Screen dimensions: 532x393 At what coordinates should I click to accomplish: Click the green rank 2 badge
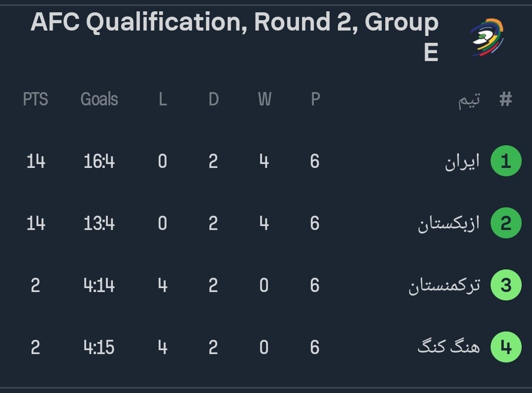point(505,224)
